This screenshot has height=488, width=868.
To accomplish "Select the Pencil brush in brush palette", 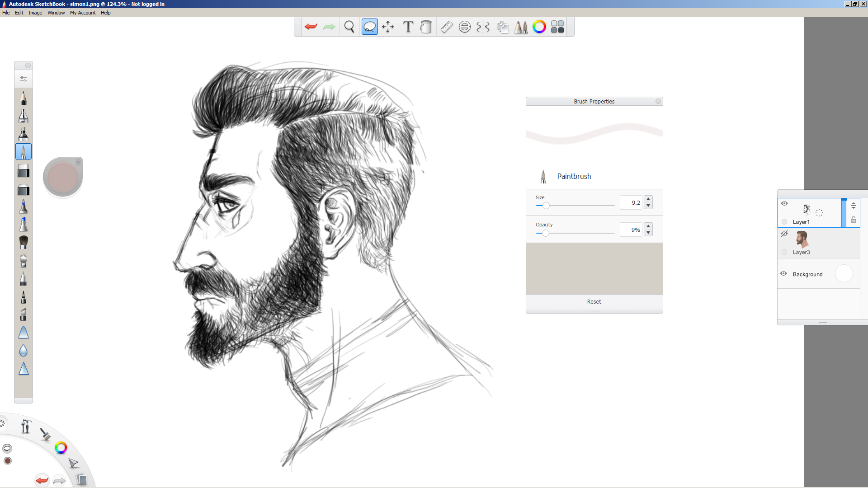I will coord(24,98).
